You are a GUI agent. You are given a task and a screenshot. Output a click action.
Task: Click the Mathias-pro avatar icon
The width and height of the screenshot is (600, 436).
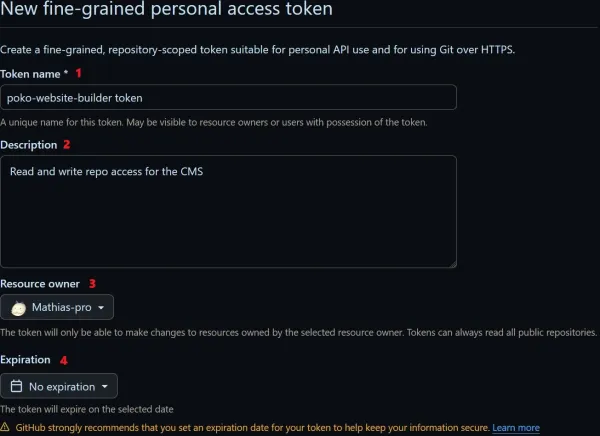[x=19, y=307]
